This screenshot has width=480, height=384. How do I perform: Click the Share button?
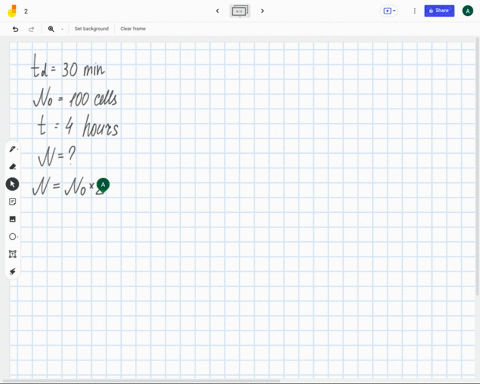pyautogui.click(x=439, y=11)
